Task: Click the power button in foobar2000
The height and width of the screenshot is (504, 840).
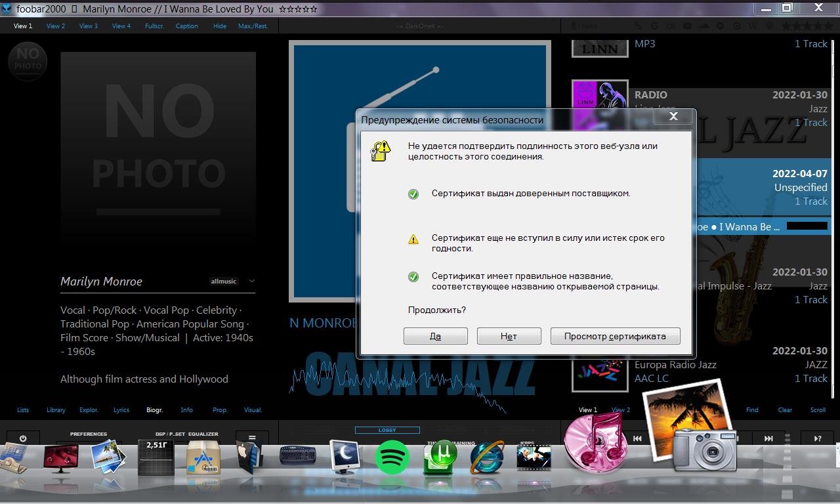Action: 23,438
